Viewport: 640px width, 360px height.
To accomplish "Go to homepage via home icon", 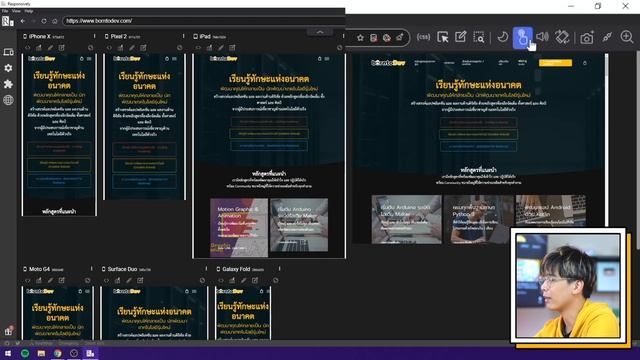I will [54, 21].
